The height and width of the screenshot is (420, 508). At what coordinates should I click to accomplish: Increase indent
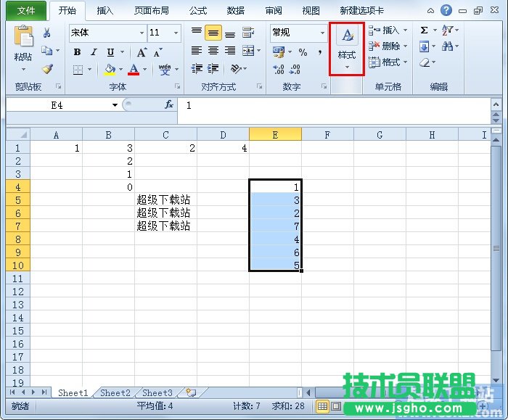pos(213,69)
